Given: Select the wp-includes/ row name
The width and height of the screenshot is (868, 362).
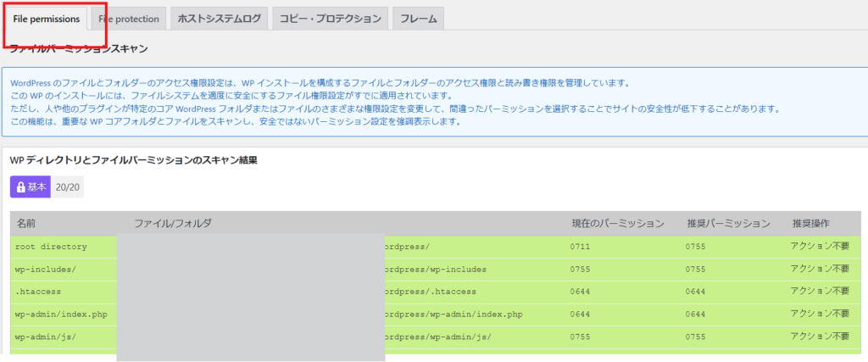Looking at the screenshot, I should coord(46,269).
